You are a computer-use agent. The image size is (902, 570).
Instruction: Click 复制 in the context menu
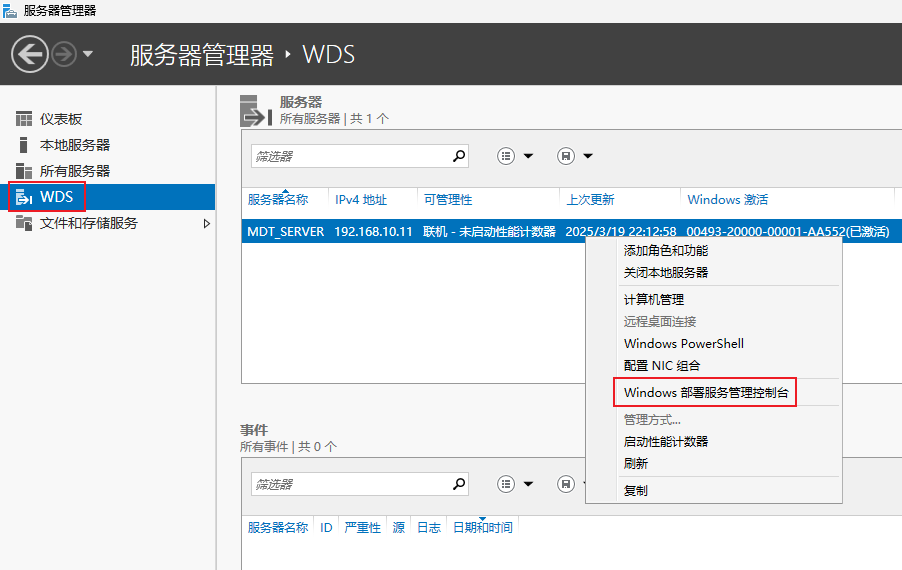[x=636, y=491]
